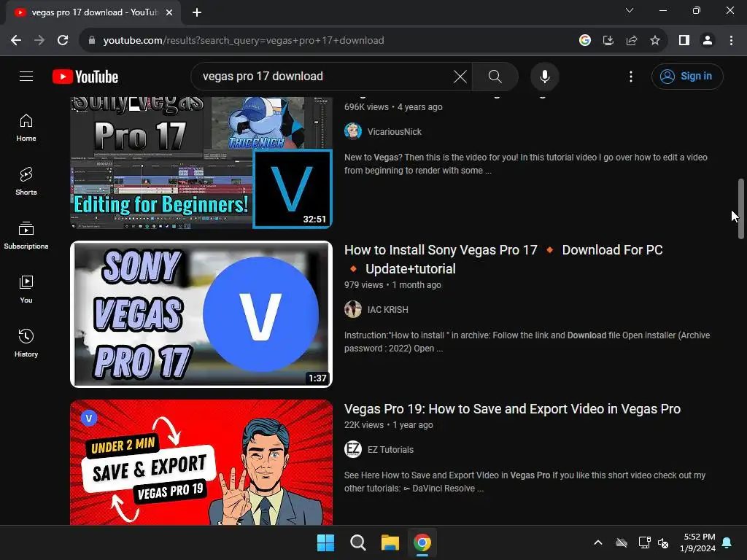This screenshot has width=747, height=560.
Task: Click the 'New to Vegas?' video description
Action: click(526, 164)
